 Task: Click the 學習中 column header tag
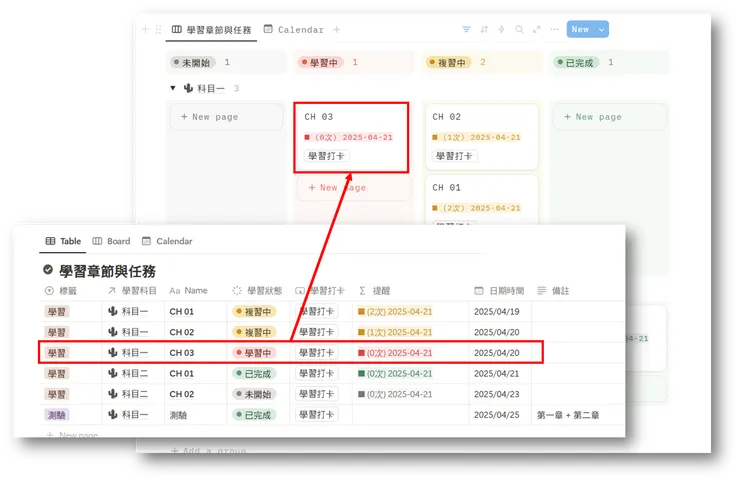pos(321,62)
